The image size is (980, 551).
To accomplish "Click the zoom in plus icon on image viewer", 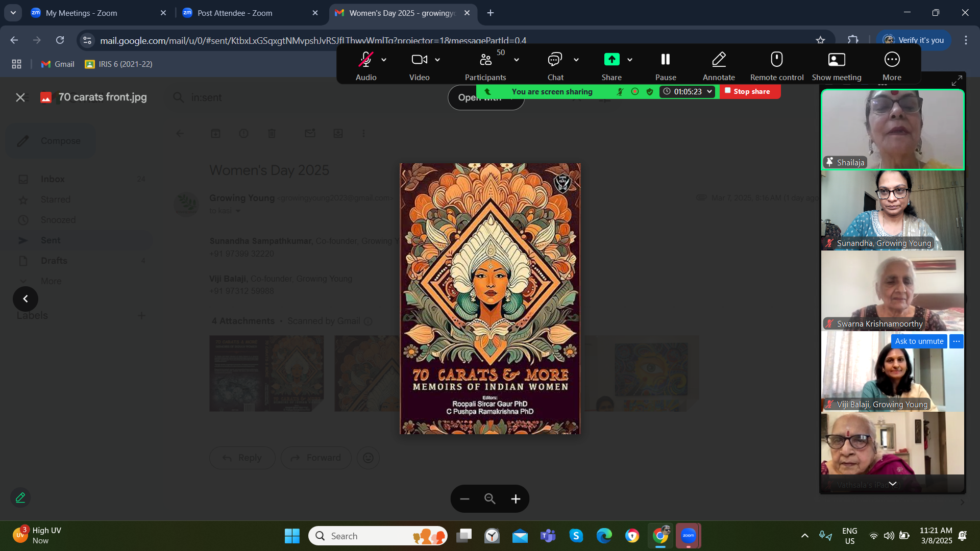I will click(516, 499).
